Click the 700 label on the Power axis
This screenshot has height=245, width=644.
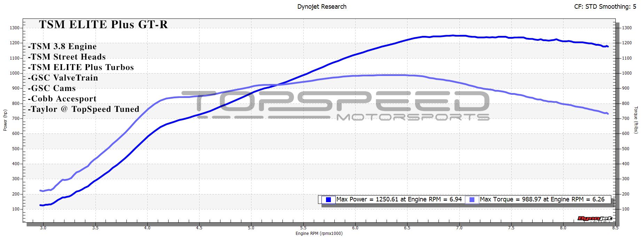pyautogui.click(x=16, y=118)
